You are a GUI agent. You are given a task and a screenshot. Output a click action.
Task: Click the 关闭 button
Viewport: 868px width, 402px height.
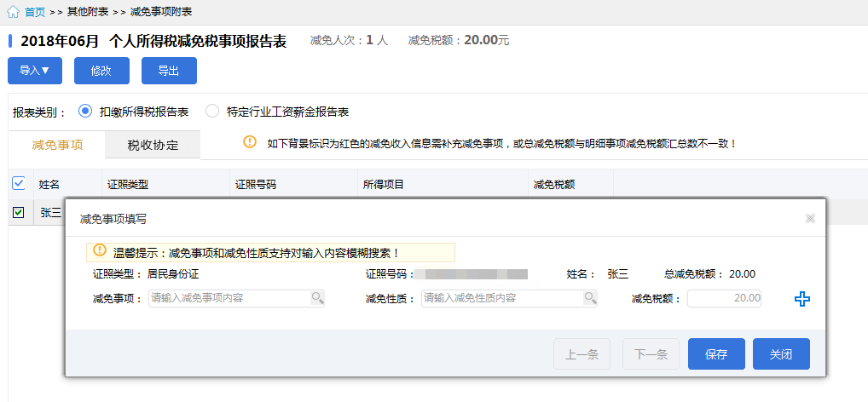pyautogui.click(x=781, y=354)
